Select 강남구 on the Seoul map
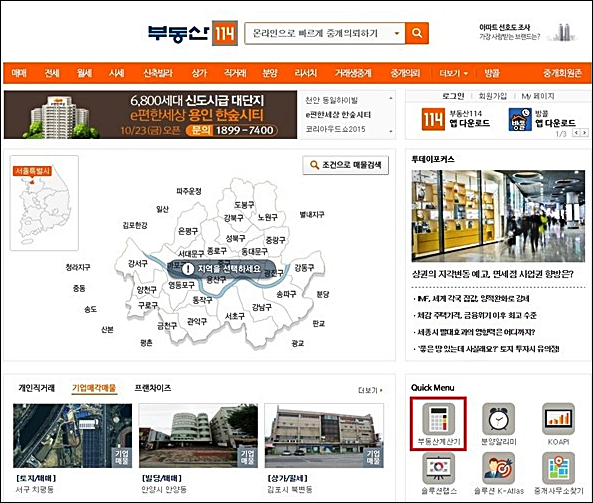 point(262,307)
